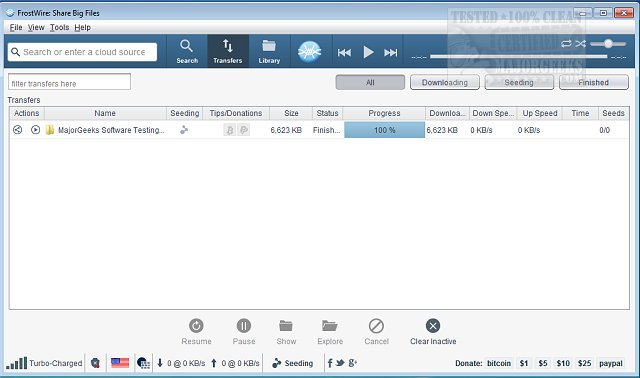Sort transfers by Name column

pos(105,113)
